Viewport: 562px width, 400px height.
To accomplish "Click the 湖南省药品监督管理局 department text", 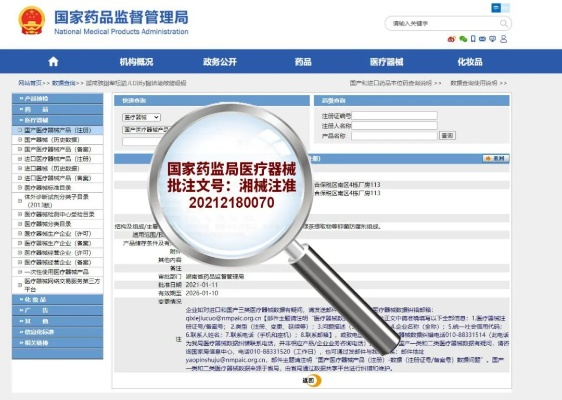I will point(215,277).
